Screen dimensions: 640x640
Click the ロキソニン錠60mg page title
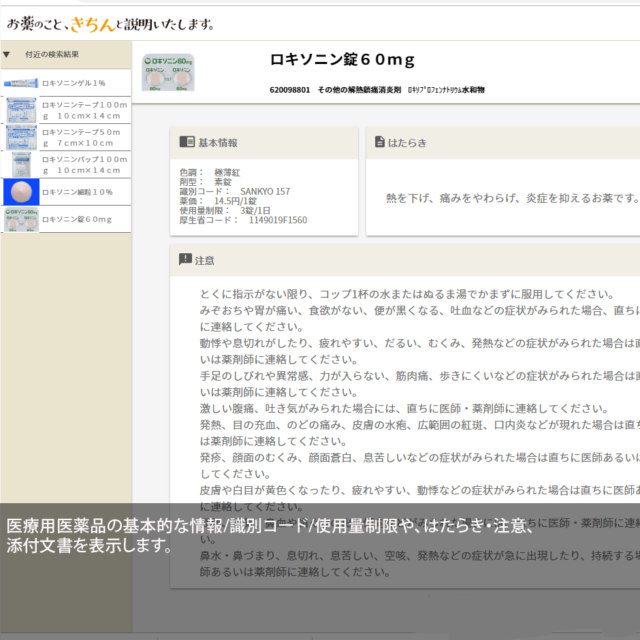pyautogui.click(x=342, y=60)
